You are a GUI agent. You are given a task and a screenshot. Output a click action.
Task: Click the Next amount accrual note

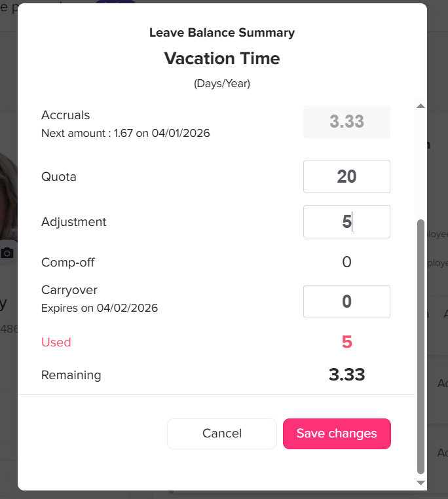pyautogui.click(x=125, y=133)
